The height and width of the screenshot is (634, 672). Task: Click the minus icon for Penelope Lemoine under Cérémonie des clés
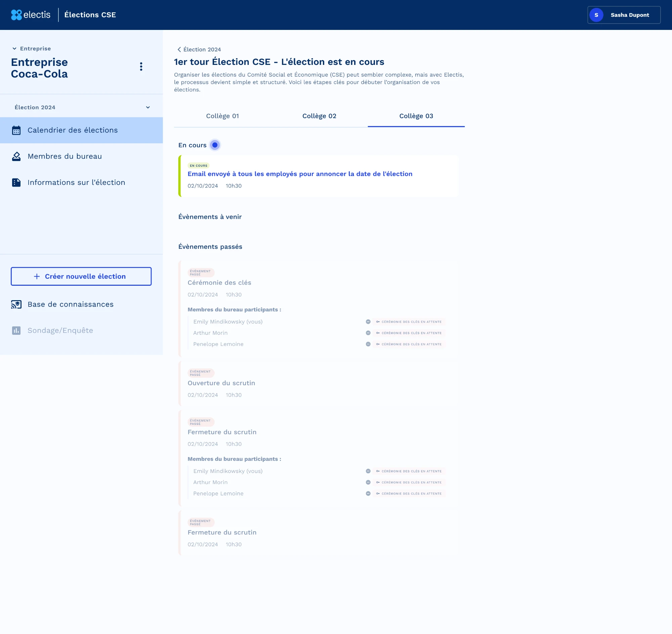click(368, 344)
